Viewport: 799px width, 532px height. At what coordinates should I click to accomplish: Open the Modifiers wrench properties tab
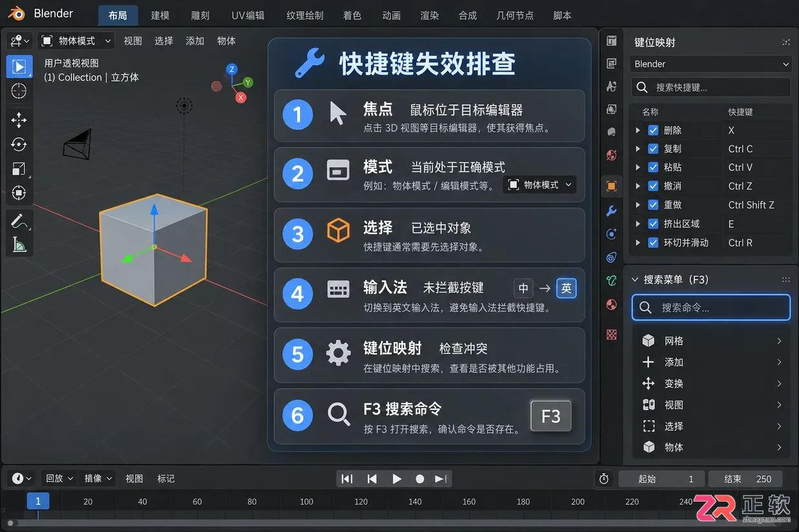point(612,211)
